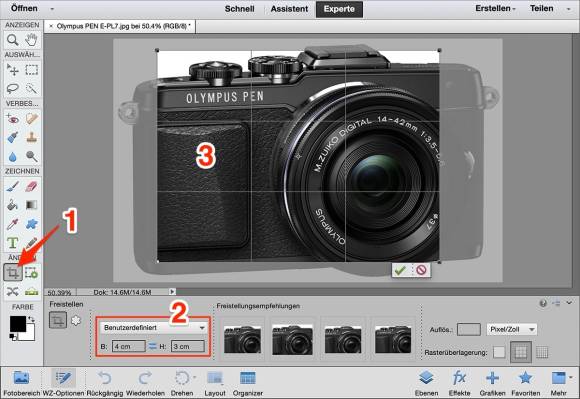Select the Crop tool in toolbox

tap(13, 273)
